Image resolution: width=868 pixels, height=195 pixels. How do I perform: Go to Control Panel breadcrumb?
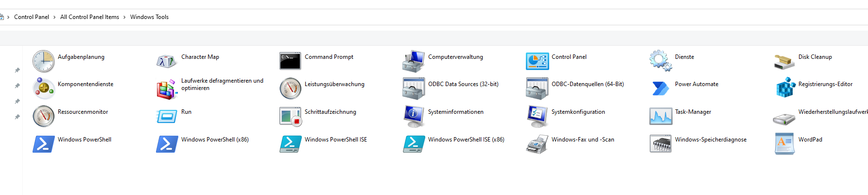(32, 17)
